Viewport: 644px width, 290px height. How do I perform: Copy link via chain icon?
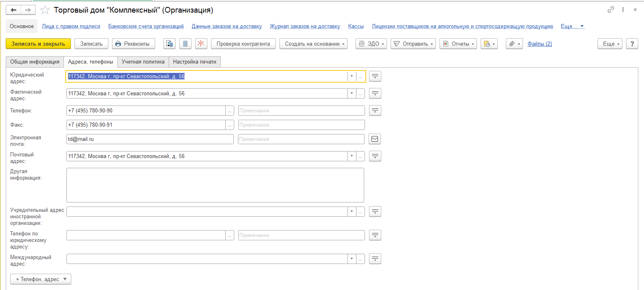click(611, 10)
